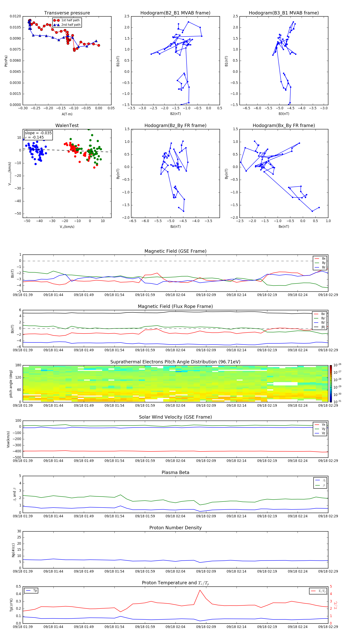The width and height of the screenshot is (351, 644).
Task: Click the "Bx(nT)" x-axis label
Action: tap(284, 227)
